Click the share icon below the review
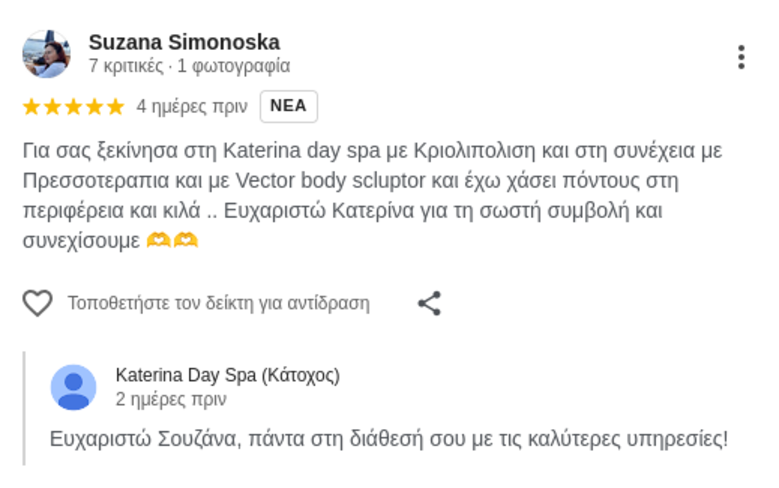779x488 pixels. coord(429,303)
